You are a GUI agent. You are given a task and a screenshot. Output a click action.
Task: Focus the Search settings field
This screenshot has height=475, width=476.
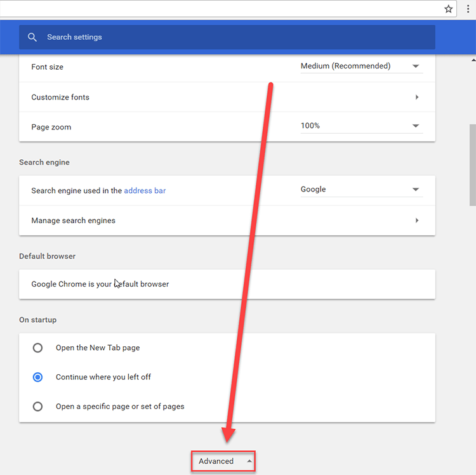pos(227,37)
